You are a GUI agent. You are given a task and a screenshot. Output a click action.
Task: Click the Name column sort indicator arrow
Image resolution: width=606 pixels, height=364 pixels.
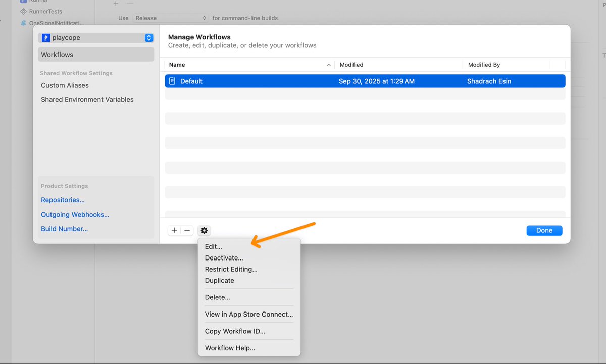(x=329, y=65)
